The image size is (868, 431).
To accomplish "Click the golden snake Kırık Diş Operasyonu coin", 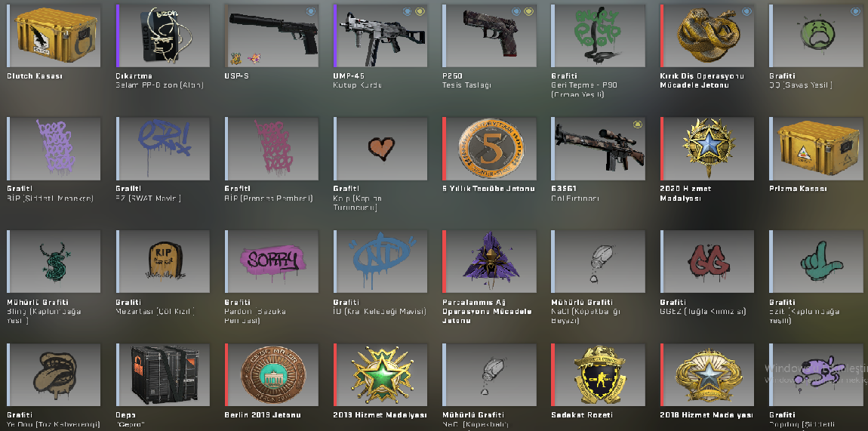I will pyautogui.click(x=707, y=36).
